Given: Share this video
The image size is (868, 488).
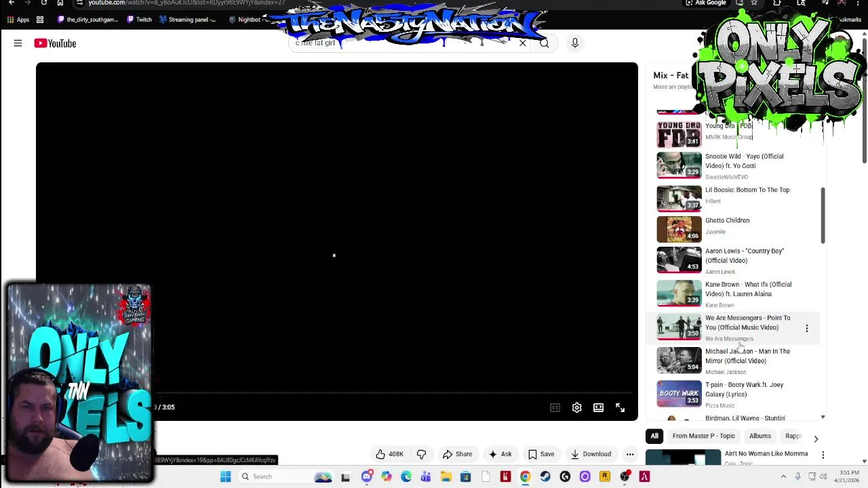Looking at the screenshot, I should click(x=456, y=454).
